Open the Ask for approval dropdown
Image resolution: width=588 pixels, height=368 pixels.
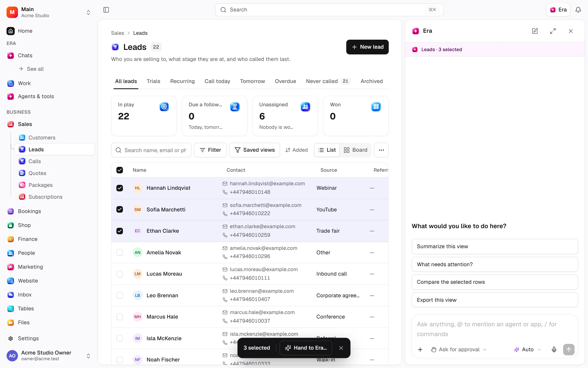[459, 350]
